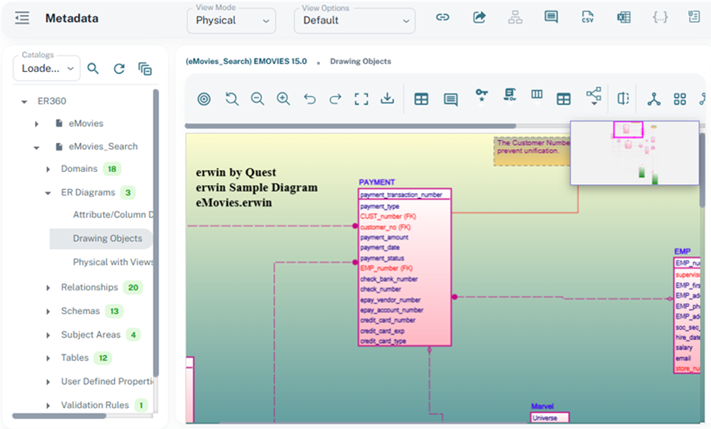The width and height of the screenshot is (711, 429).
Task: Open the comments icon in top toolbar
Action: pyautogui.click(x=551, y=17)
